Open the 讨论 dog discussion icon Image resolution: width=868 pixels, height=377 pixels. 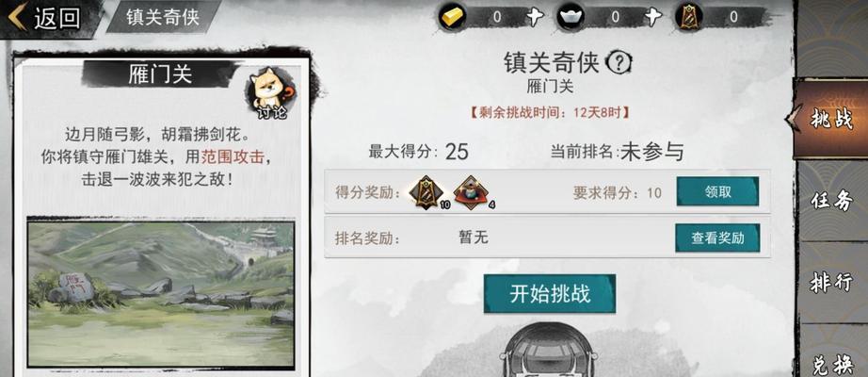(x=269, y=93)
